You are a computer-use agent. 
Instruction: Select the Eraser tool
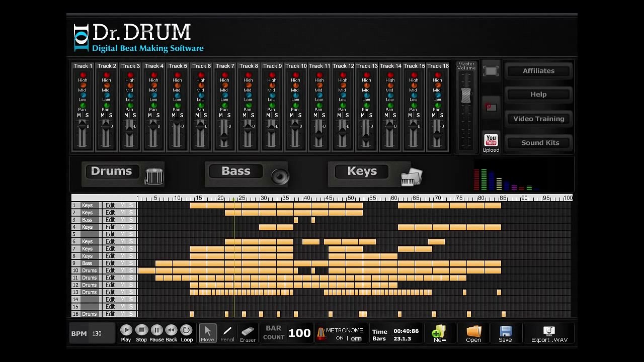click(x=248, y=333)
